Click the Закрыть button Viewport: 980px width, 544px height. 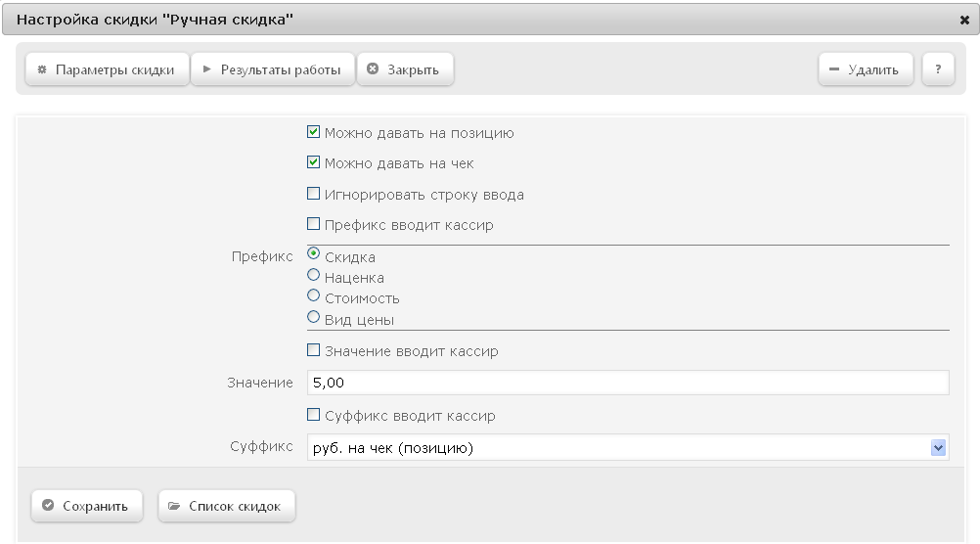tap(405, 69)
